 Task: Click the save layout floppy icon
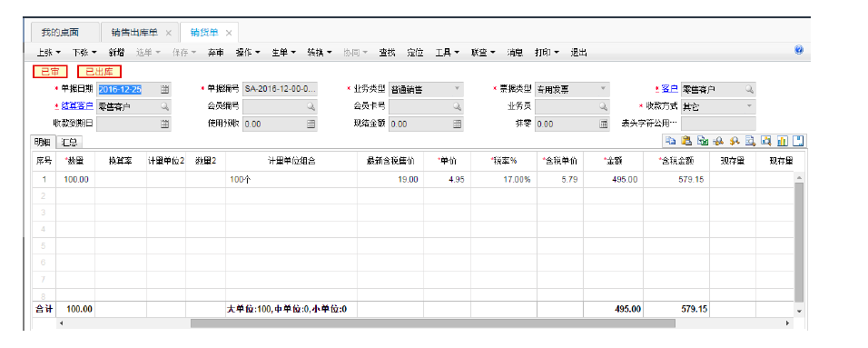point(798,142)
